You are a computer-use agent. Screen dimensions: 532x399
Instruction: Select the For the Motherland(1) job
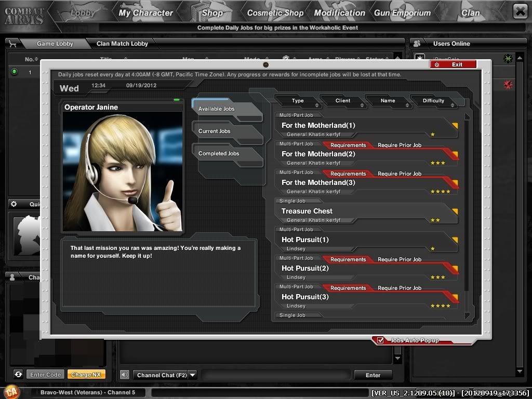(364, 126)
